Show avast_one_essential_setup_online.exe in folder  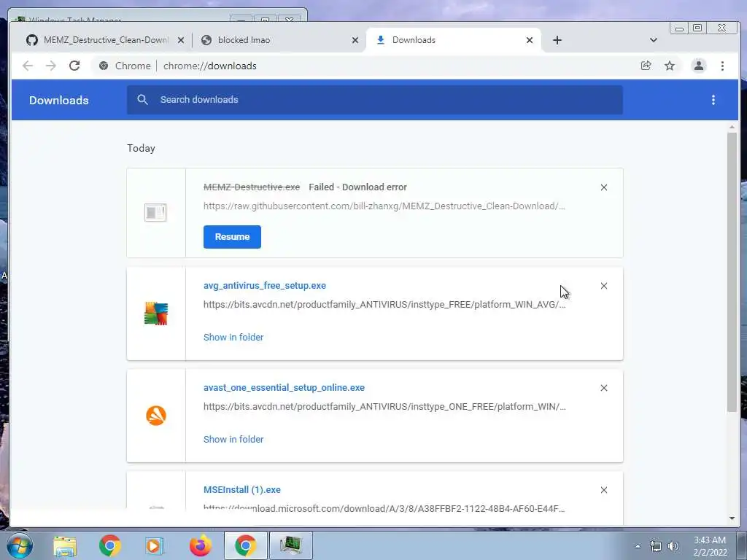233,439
